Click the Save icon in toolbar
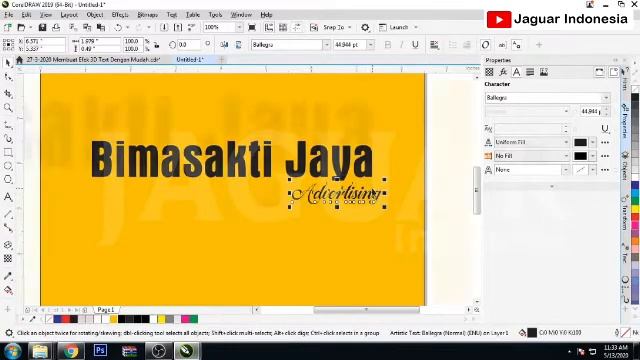640x360 pixels. coord(42,27)
